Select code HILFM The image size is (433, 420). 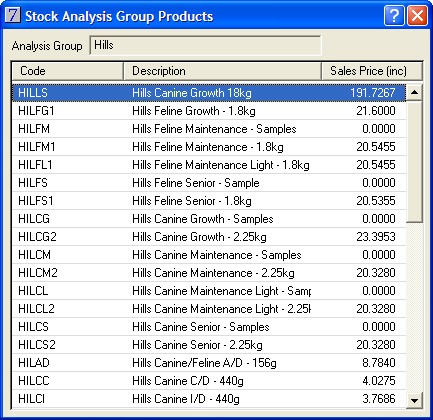[34, 129]
